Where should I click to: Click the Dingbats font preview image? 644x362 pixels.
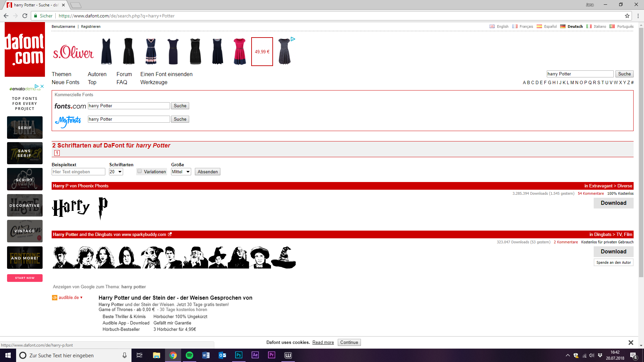[174, 257]
